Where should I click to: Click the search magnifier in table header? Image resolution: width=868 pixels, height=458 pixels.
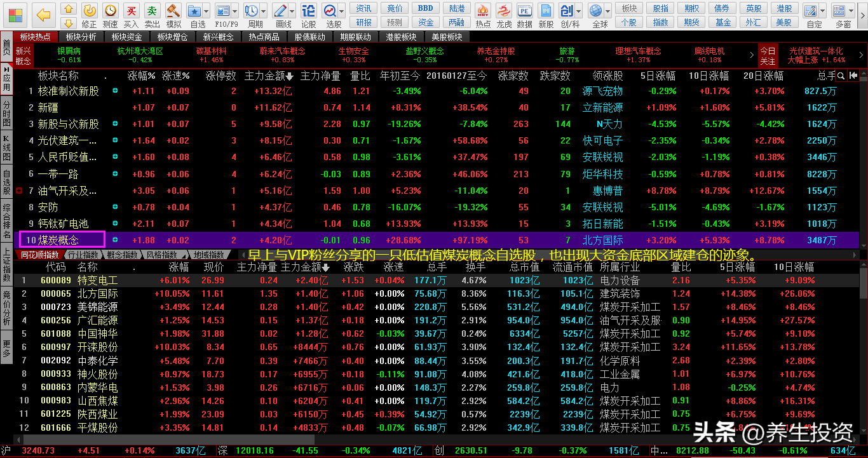840,76
